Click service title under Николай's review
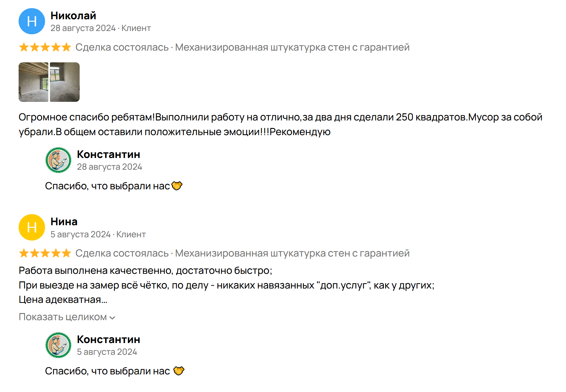The width and height of the screenshot is (566, 392). pos(292,47)
